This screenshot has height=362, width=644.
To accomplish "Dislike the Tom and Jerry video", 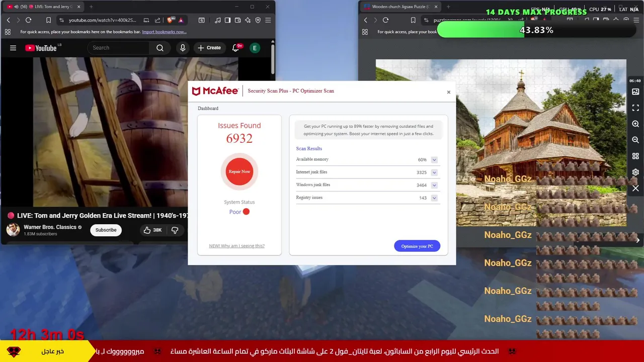I will click(x=175, y=230).
